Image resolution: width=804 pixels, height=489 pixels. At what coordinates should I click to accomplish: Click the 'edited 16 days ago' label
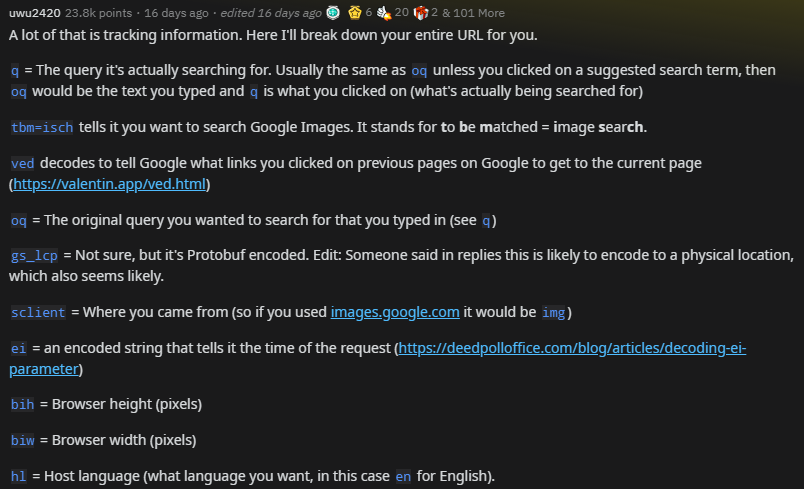pyautogui.click(x=271, y=13)
